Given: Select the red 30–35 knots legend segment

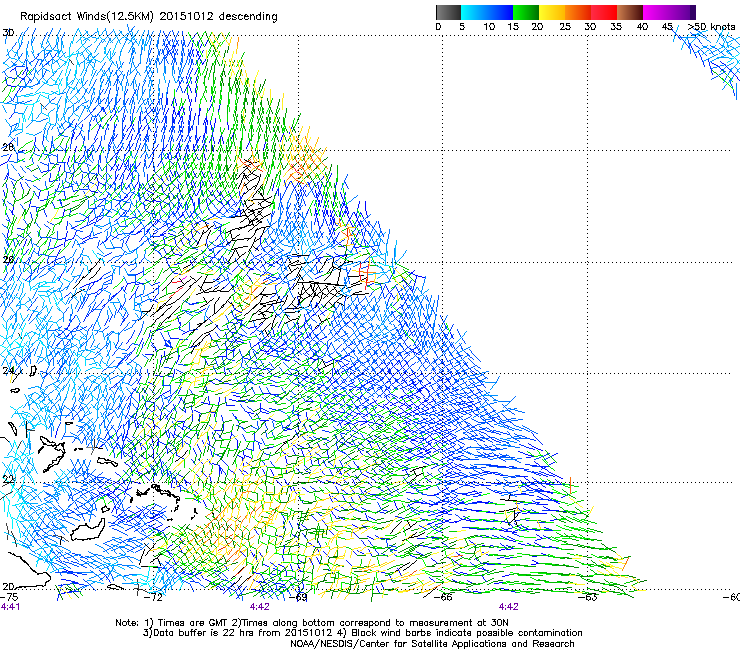Looking at the screenshot, I should 604,12.
